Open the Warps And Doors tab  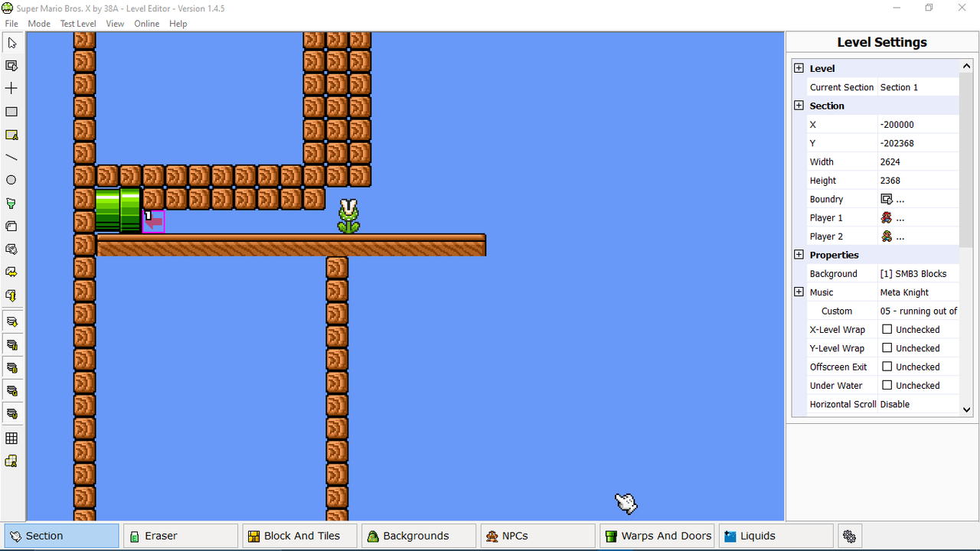coord(658,536)
